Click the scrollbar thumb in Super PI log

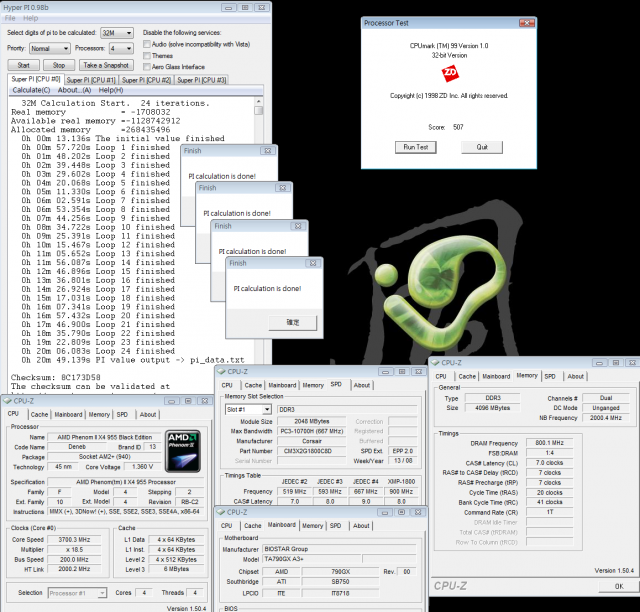coord(258,110)
